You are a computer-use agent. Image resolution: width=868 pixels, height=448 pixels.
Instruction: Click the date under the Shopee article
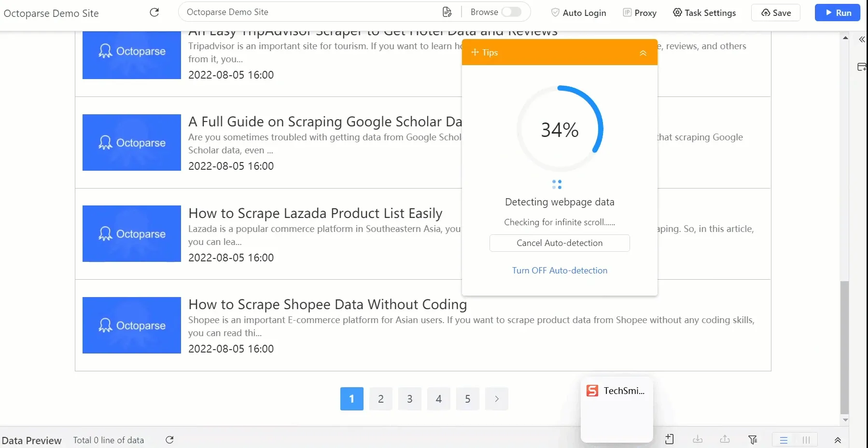(231, 349)
